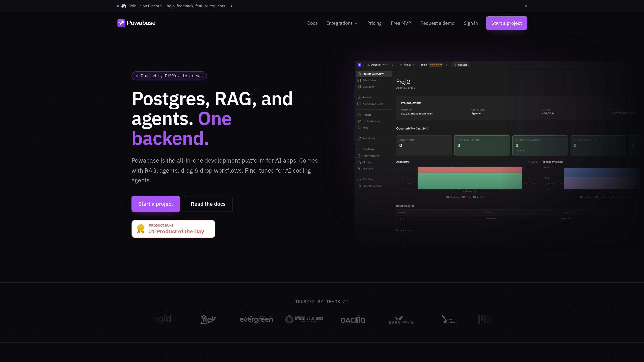Click the FREE plan badge beside Agentic
The image size is (644, 362).
pos(386,65)
